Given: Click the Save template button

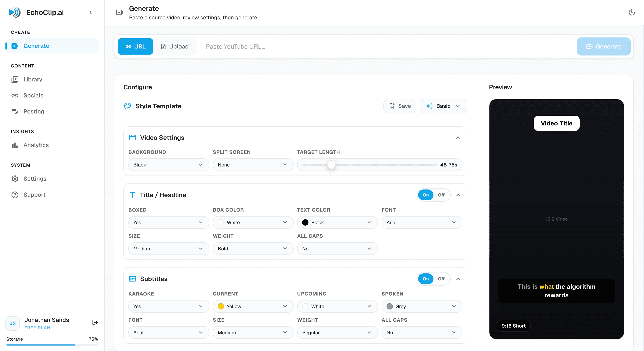Looking at the screenshot, I should [399, 106].
